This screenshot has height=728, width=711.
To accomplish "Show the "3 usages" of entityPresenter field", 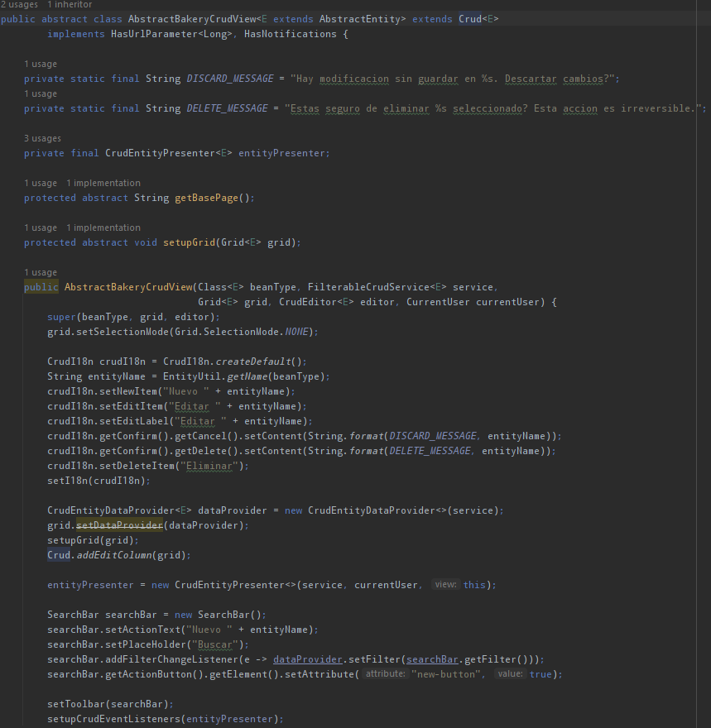I will pos(43,138).
